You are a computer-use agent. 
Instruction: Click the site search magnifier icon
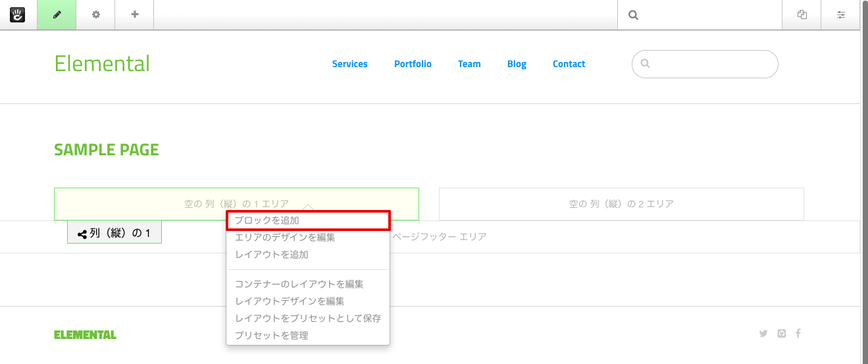pyautogui.click(x=645, y=64)
